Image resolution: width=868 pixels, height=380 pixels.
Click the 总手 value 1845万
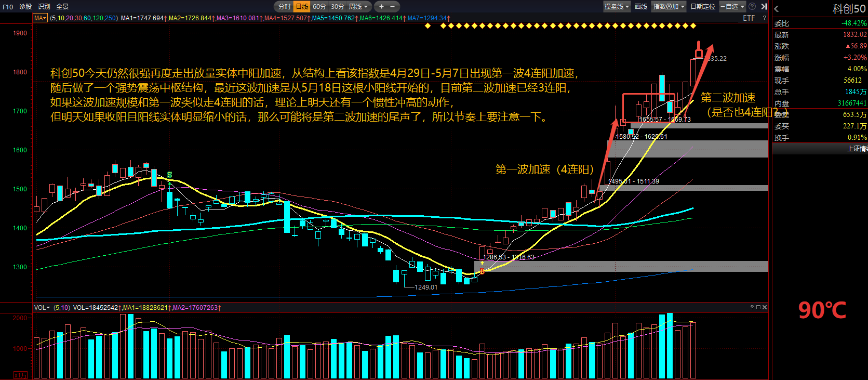coord(856,92)
